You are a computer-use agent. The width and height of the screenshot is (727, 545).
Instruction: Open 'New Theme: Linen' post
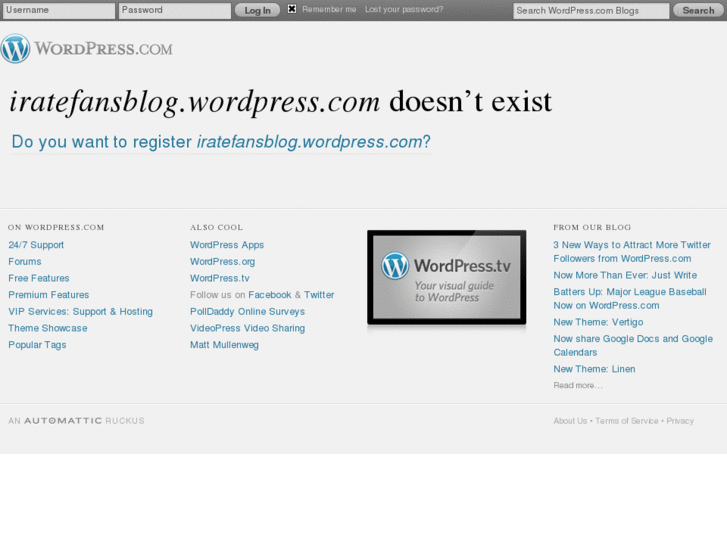click(x=594, y=369)
